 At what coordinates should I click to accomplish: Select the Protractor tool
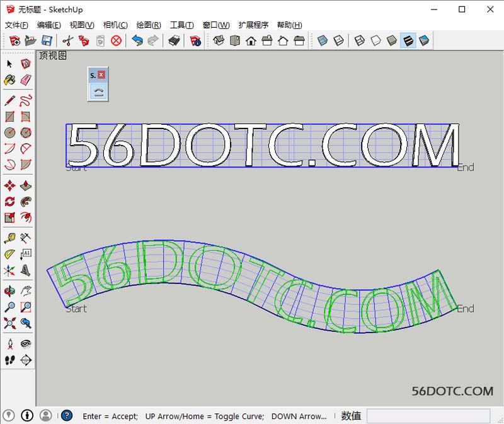pos(9,255)
